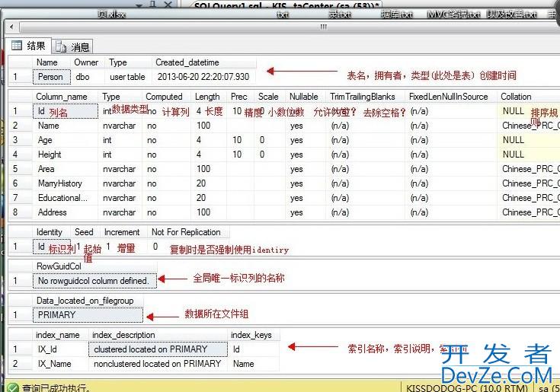Select the IX_Name index name cell
The width and height of the screenshot is (560, 392).
[x=61, y=364]
